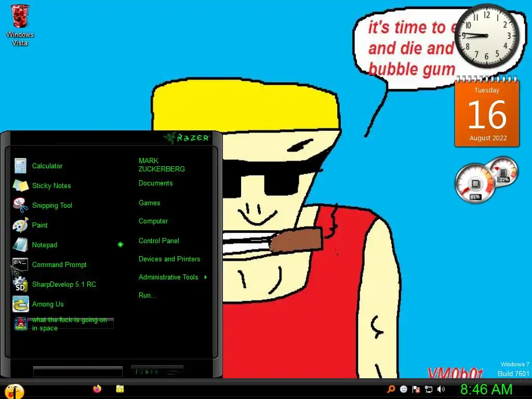Click the analog clock gadget
Image resolution: width=532 pixels, height=399 pixels.
487,36
